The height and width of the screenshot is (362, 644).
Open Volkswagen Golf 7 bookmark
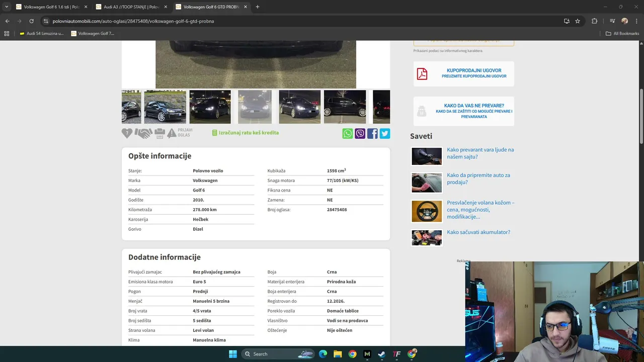tap(93, 34)
